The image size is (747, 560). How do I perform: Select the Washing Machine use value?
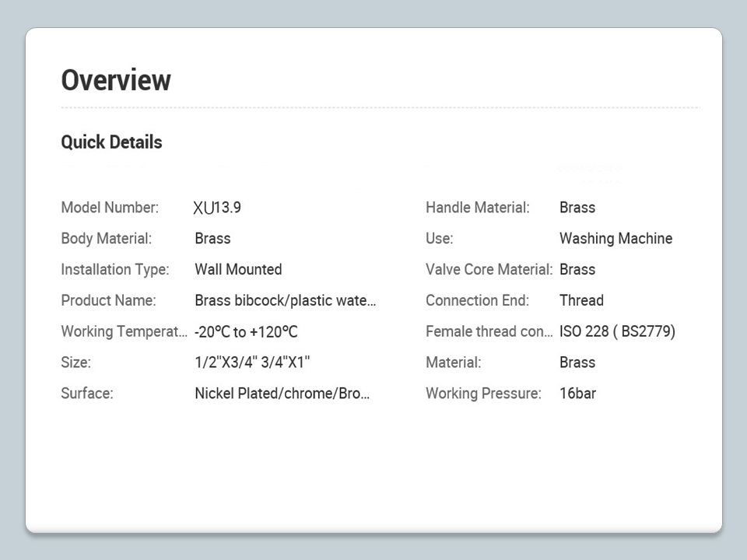[615, 239]
